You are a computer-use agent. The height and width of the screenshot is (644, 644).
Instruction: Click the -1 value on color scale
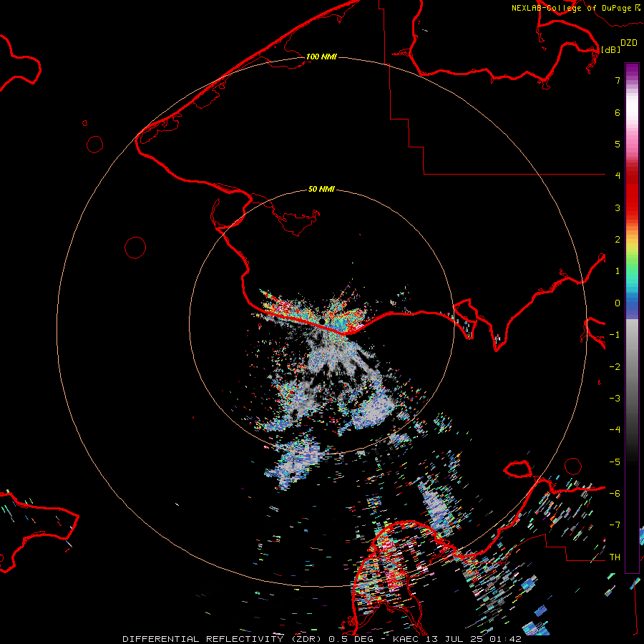(x=615, y=335)
